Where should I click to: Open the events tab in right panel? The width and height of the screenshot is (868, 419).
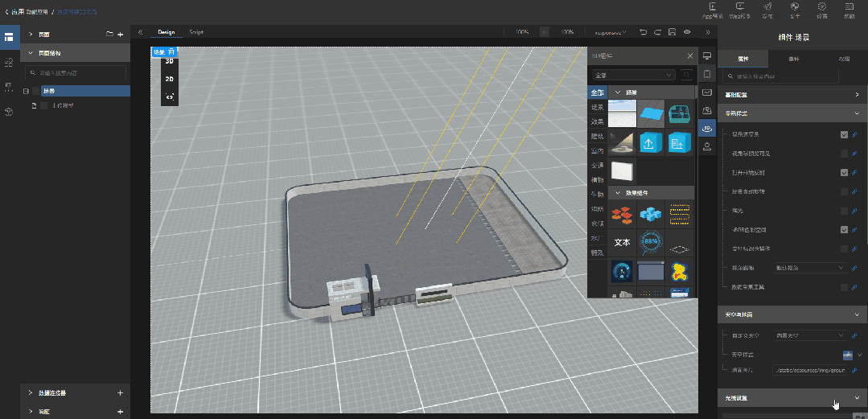pyautogui.click(x=793, y=59)
